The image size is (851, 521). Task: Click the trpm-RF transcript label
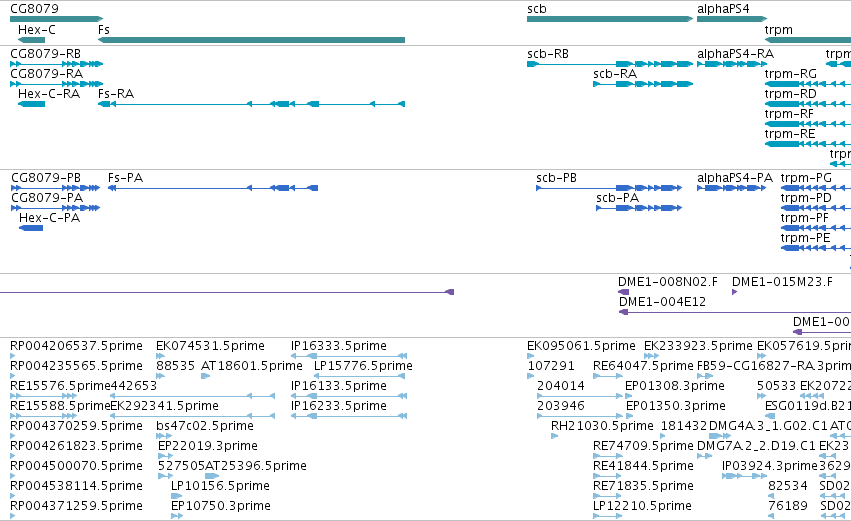coord(789,114)
